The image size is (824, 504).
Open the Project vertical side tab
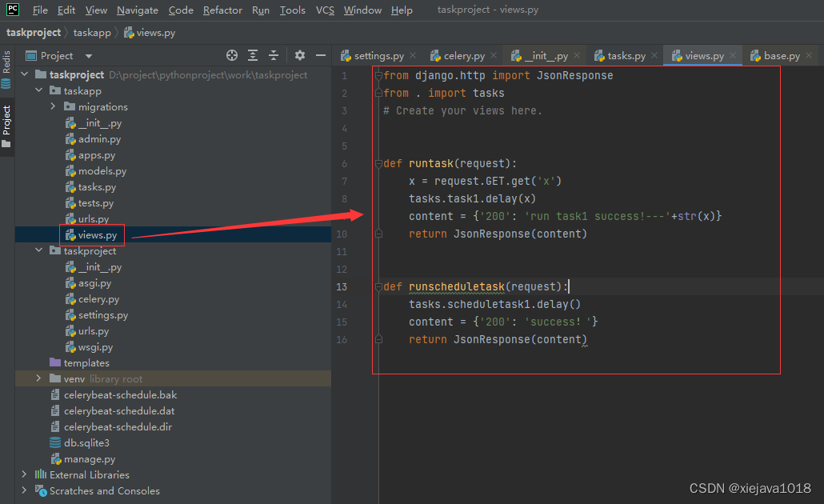tap(6, 126)
